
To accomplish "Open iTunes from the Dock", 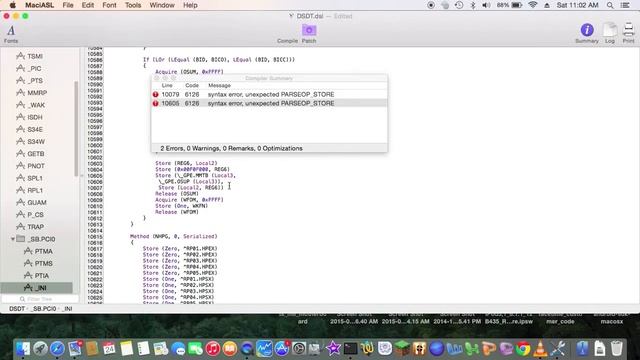I will click(213, 349).
